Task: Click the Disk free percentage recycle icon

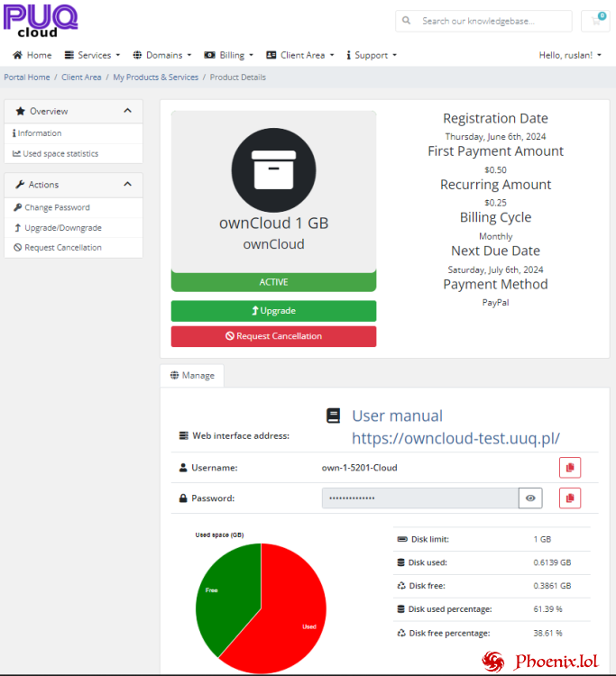Action: pyautogui.click(x=401, y=633)
